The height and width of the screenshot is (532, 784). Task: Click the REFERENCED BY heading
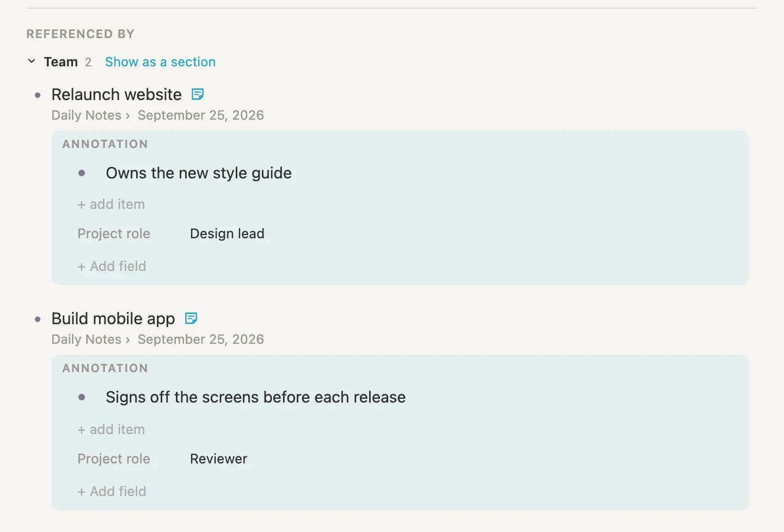81,34
